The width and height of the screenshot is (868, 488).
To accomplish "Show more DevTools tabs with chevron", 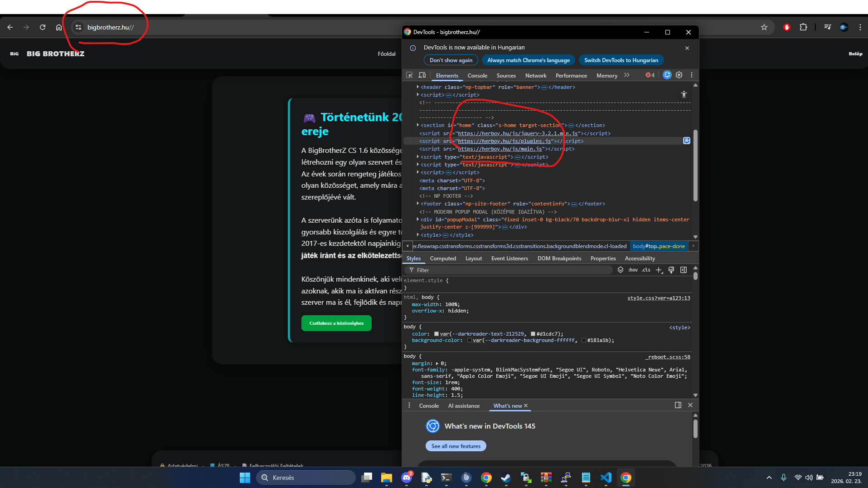I will pos(627,75).
